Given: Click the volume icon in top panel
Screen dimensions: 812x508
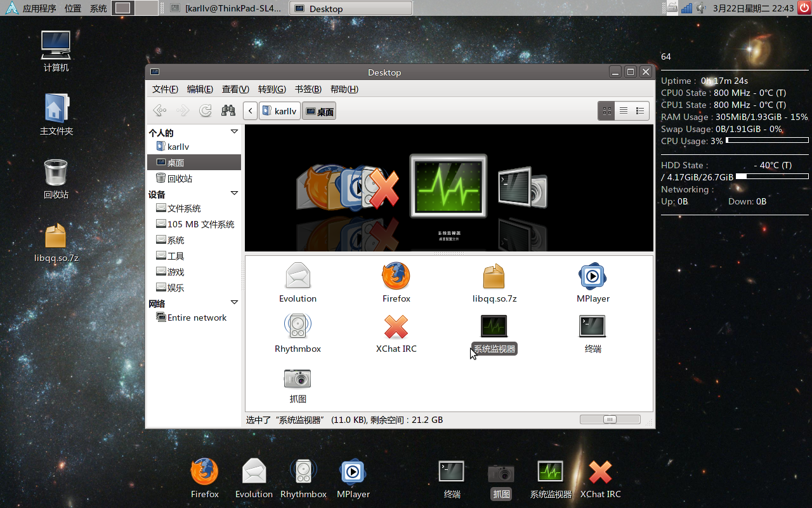Looking at the screenshot, I should click(701, 8).
